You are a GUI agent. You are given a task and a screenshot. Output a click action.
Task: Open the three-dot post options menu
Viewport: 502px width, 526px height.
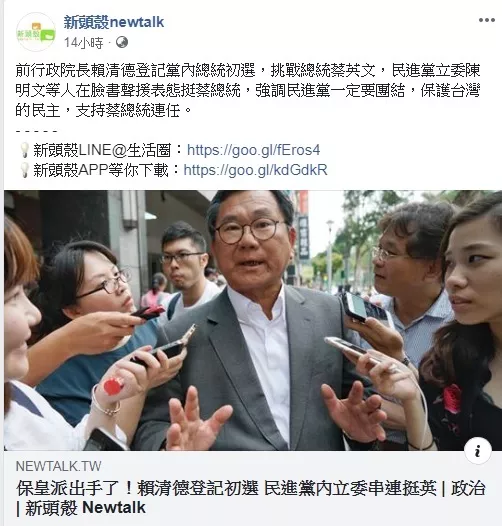[x=487, y=20]
